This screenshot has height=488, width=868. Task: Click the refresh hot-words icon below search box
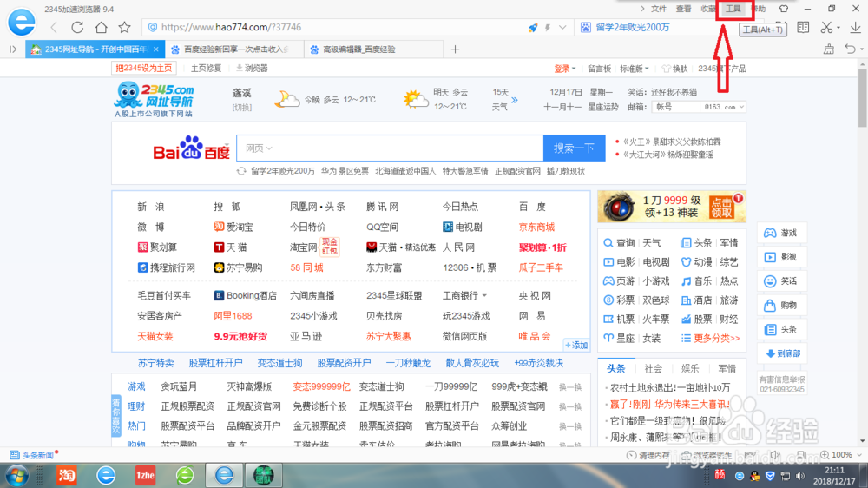pyautogui.click(x=240, y=171)
